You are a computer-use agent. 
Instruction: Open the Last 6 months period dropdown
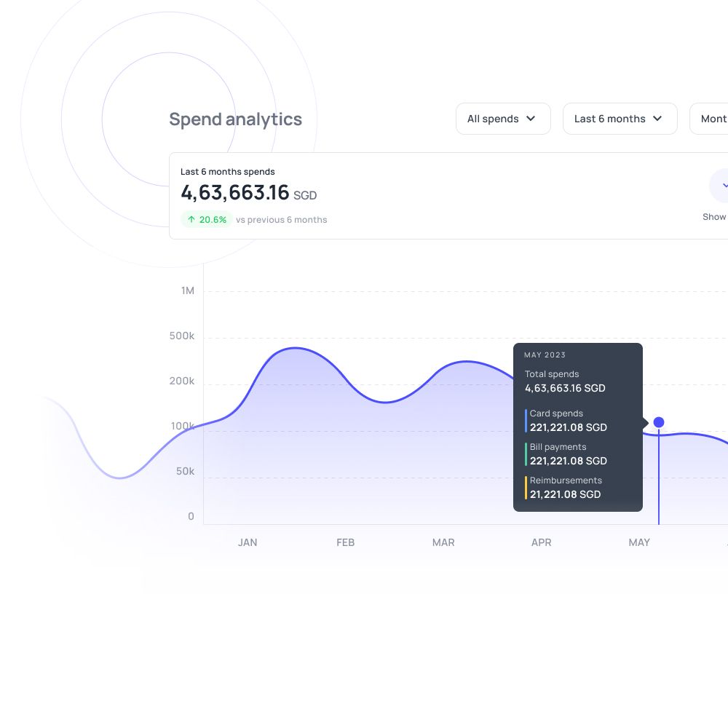(620, 118)
